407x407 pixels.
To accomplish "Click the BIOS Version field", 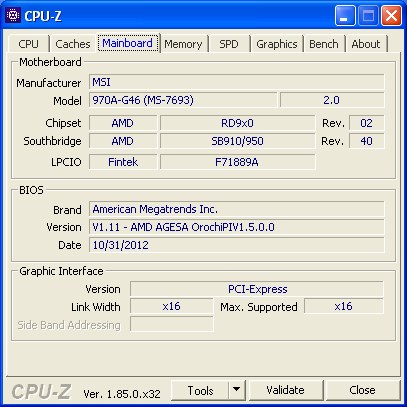I will (237, 227).
